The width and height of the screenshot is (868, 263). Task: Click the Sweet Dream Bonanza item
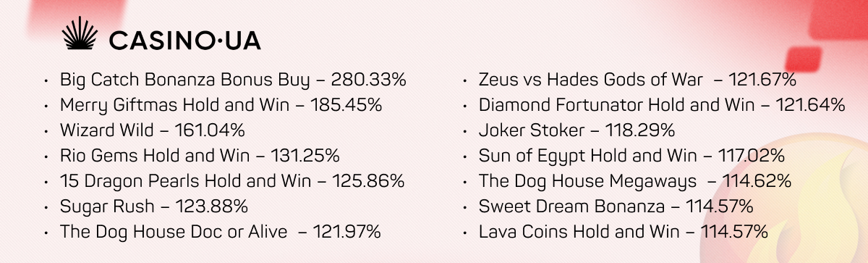(x=616, y=206)
